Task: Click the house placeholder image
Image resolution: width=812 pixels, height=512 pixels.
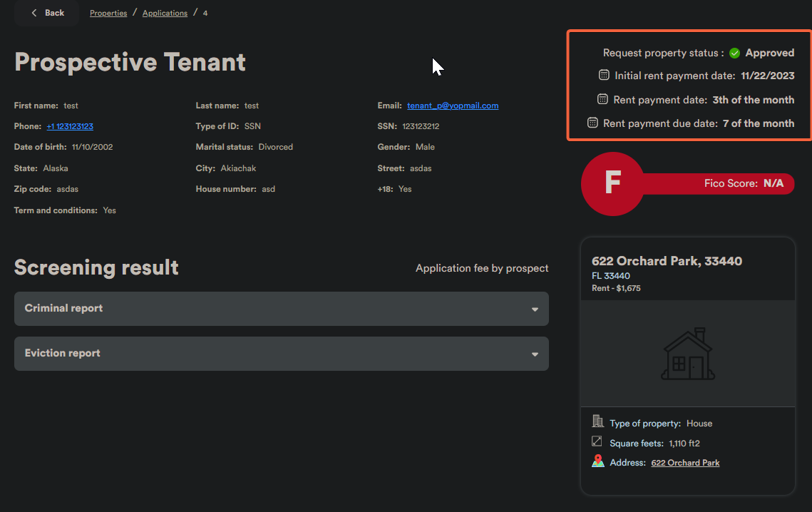Action: click(x=688, y=354)
